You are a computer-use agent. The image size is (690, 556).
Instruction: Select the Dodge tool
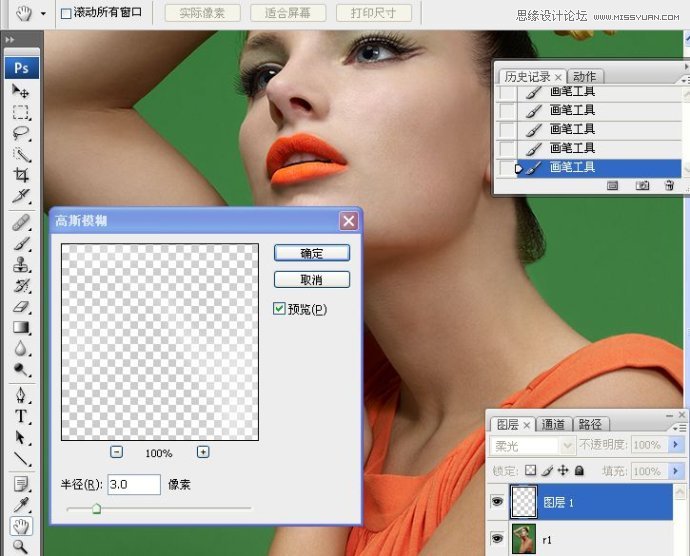(21, 369)
